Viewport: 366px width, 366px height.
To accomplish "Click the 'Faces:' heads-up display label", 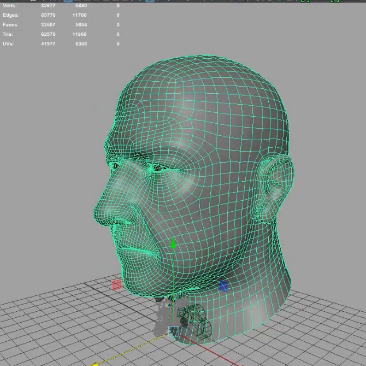I will pyautogui.click(x=10, y=25).
